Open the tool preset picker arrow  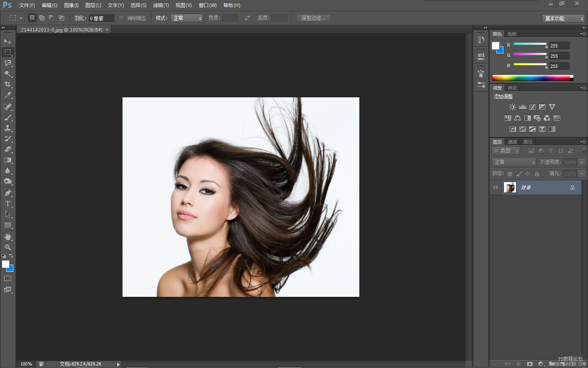tap(21, 18)
